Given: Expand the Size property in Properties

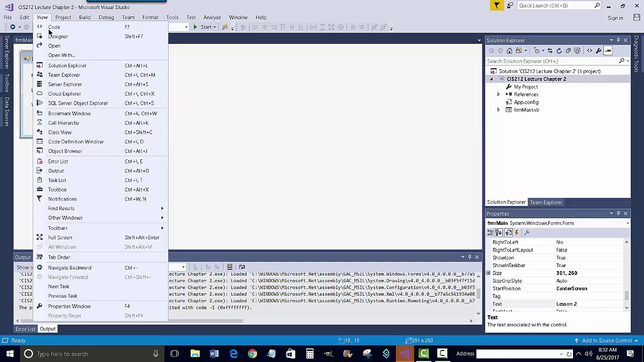Looking at the screenshot, I should click(488, 273).
